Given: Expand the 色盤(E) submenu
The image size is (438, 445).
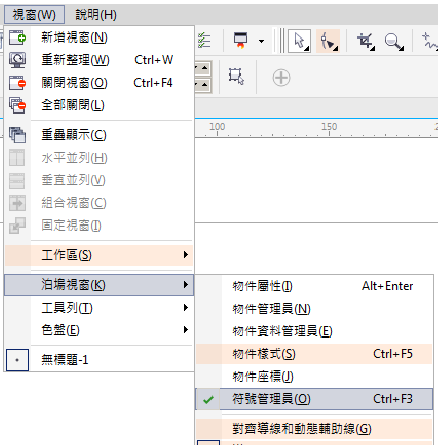Looking at the screenshot, I should point(99,330).
